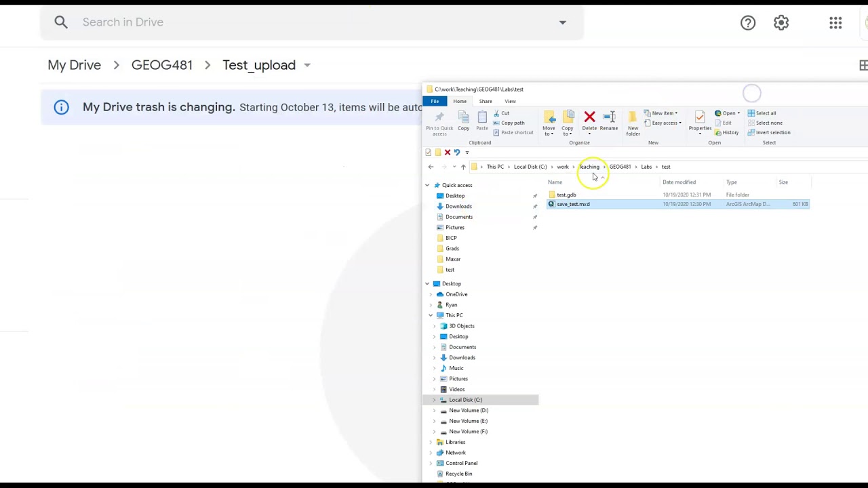Open the ribbon Open dropdown

[x=728, y=113]
